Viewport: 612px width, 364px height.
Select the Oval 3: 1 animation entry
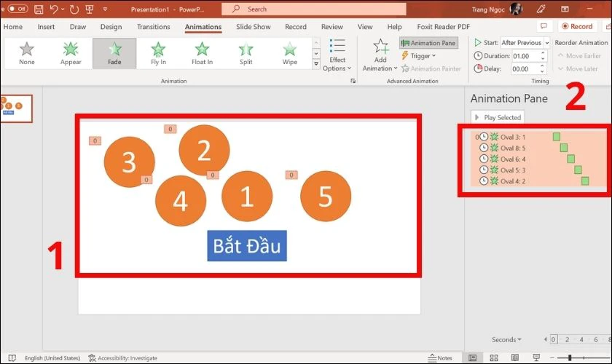(538, 137)
